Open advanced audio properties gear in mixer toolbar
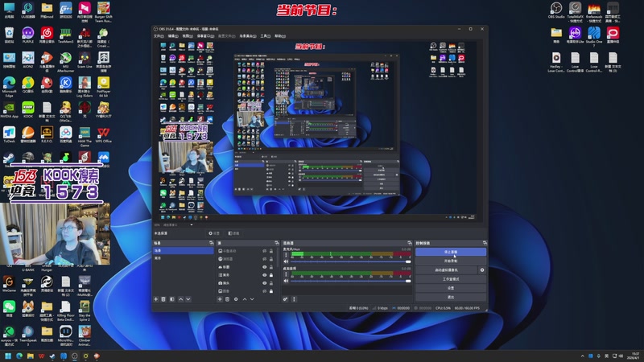 285,299
